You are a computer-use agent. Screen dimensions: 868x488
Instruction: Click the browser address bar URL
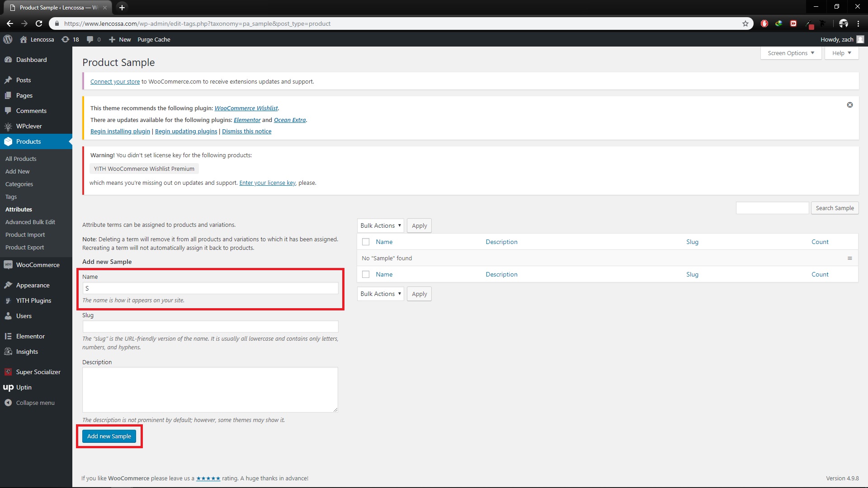pyautogui.click(x=197, y=23)
